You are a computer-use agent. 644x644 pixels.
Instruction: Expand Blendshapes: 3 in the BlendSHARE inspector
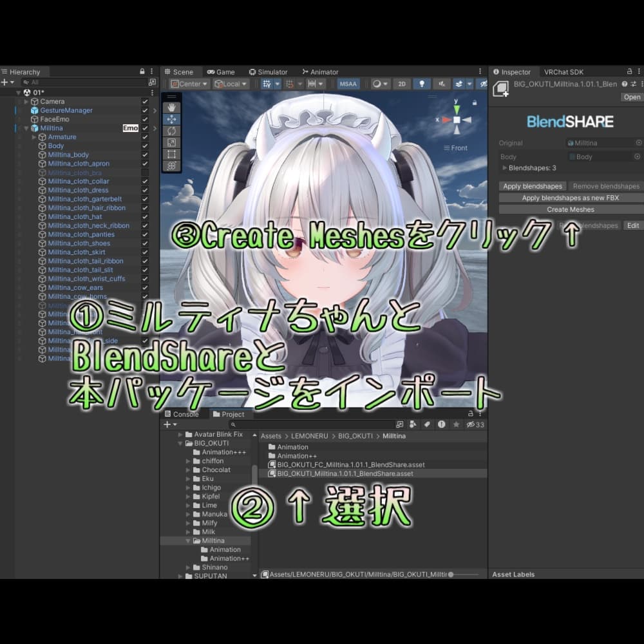click(x=504, y=167)
